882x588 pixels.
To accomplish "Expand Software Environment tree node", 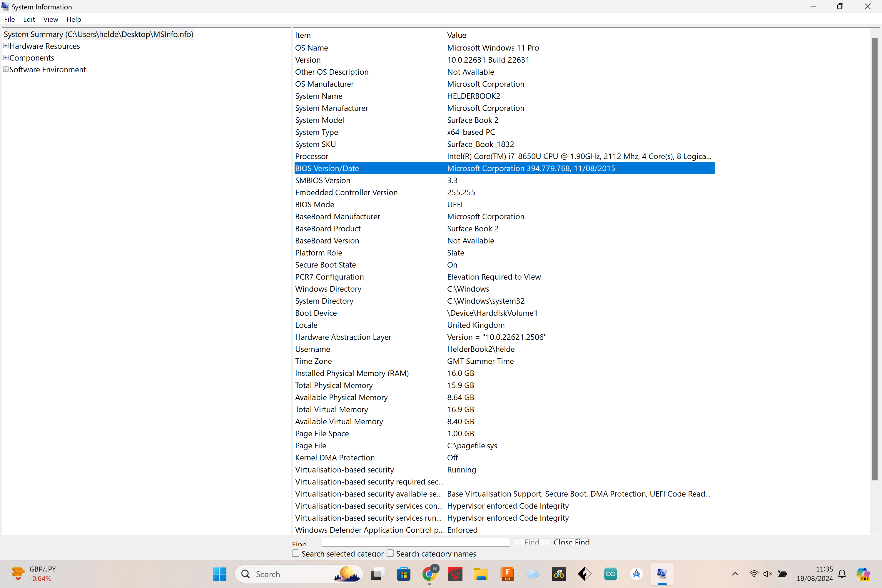I will click(6, 69).
